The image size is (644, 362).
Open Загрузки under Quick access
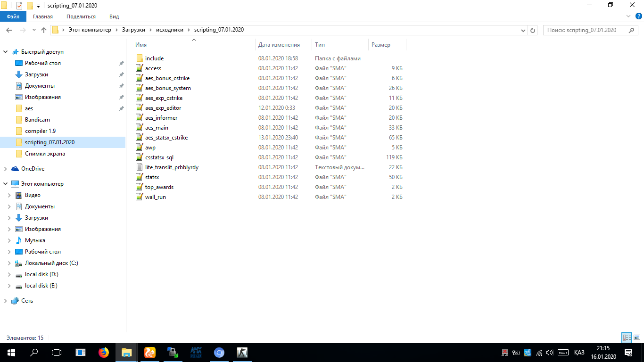(36, 74)
